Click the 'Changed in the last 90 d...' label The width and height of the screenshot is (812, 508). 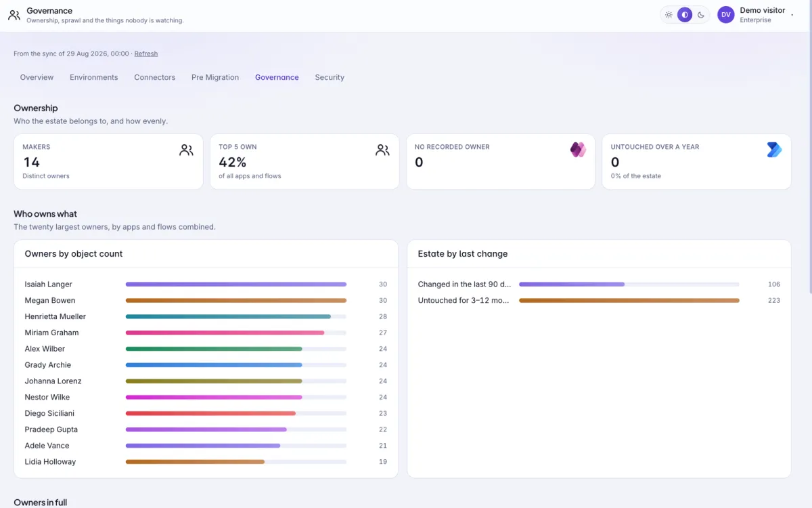tap(464, 284)
